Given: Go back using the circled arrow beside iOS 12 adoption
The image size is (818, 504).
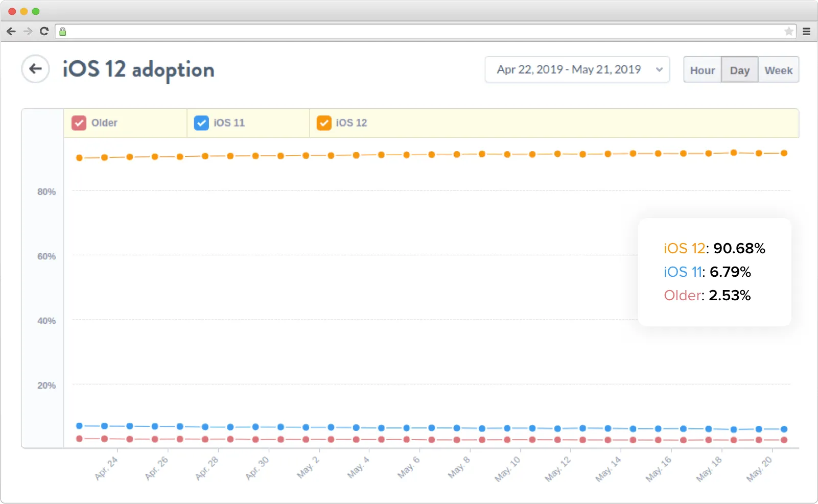Looking at the screenshot, I should (35, 69).
